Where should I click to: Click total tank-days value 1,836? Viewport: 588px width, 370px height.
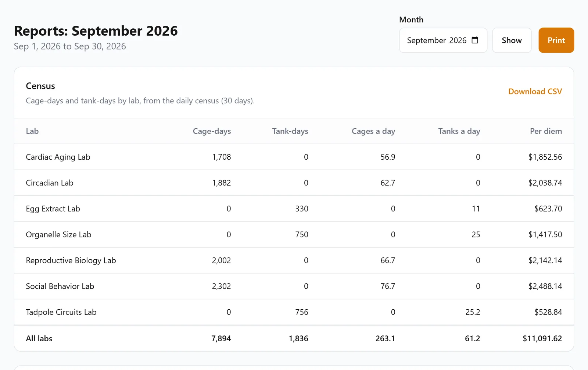[298, 338]
